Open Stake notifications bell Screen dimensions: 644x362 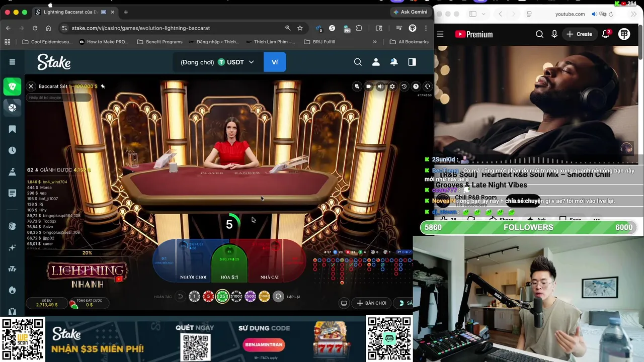point(394,62)
